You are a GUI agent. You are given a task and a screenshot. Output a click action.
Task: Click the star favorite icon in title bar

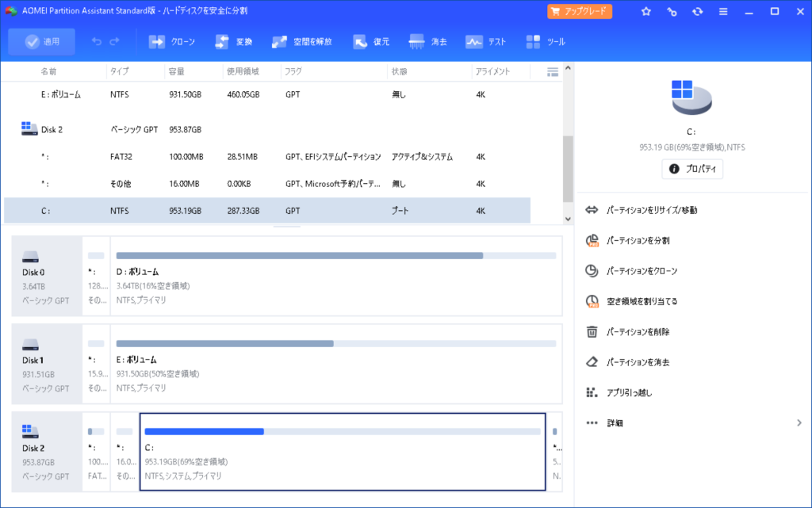click(x=645, y=11)
